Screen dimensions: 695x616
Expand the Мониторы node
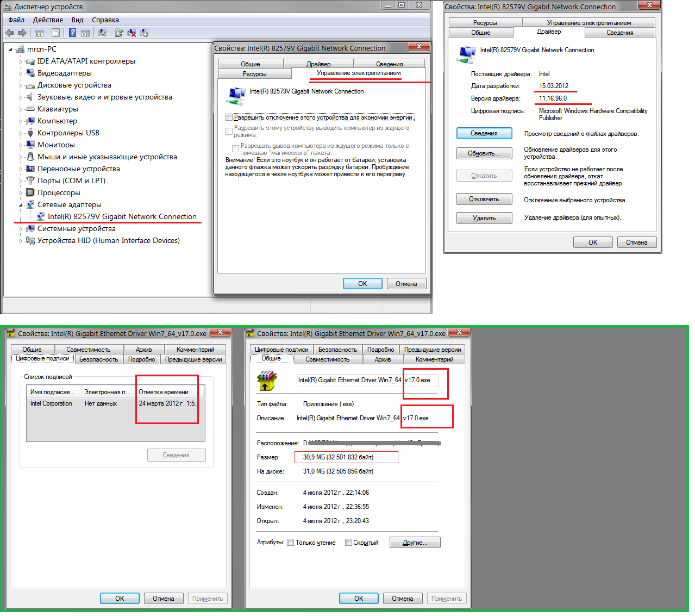pos(21,145)
